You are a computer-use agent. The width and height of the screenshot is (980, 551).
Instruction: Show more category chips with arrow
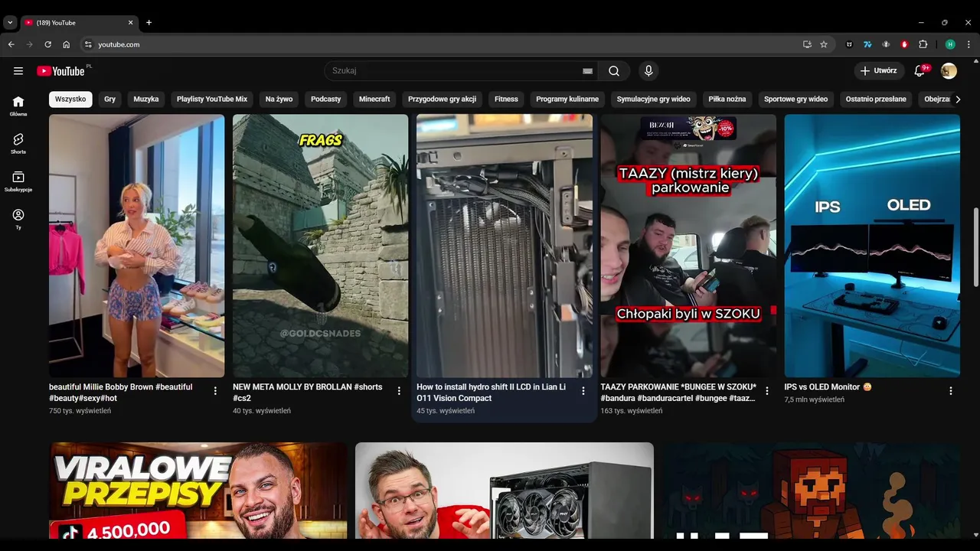[x=957, y=99]
